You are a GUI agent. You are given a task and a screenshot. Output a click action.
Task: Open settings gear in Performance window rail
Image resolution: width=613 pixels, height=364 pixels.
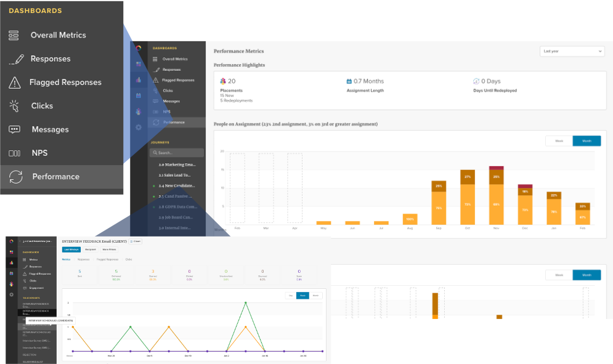pos(139,127)
